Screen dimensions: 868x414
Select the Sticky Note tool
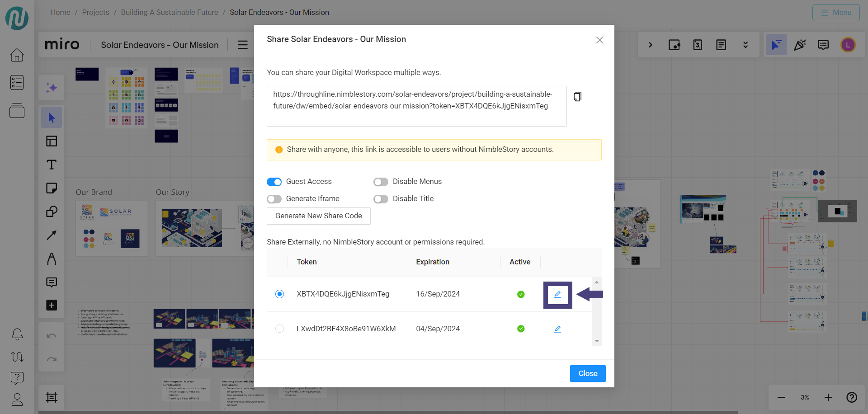point(52,188)
